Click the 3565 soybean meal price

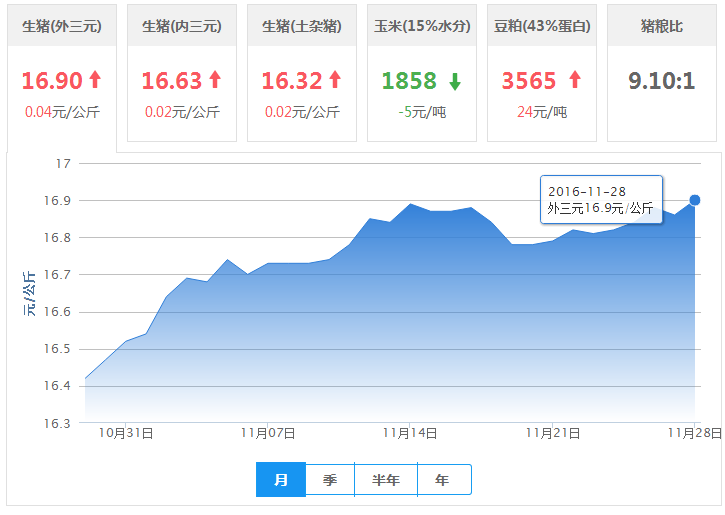tap(529, 80)
